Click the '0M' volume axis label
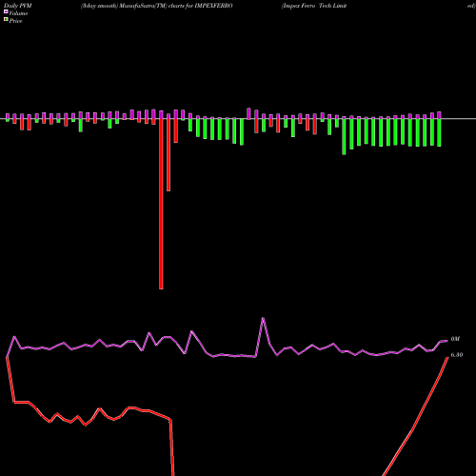This screenshot has width=476, height=476. coord(455,339)
